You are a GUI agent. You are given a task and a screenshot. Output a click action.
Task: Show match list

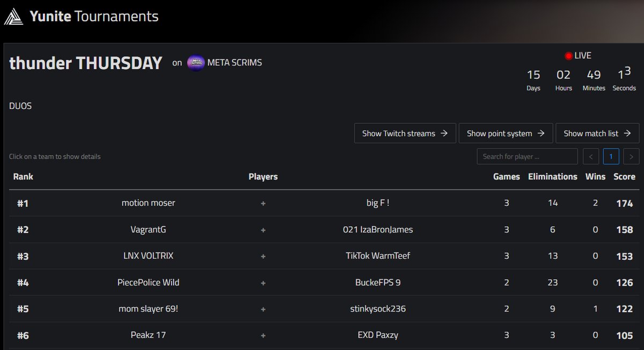coord(597,133)
